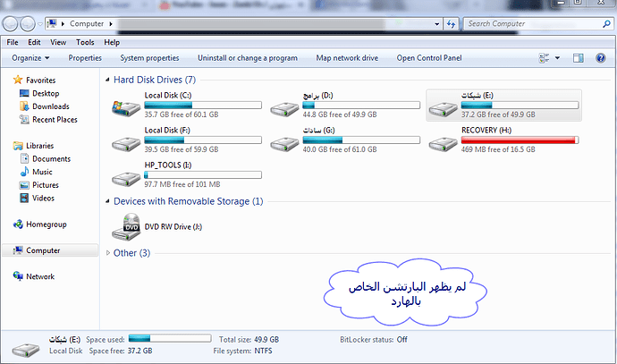Open the Edit menu
Image resolution: width=617 pixels, height=364 pixels.
pos(34,42)
